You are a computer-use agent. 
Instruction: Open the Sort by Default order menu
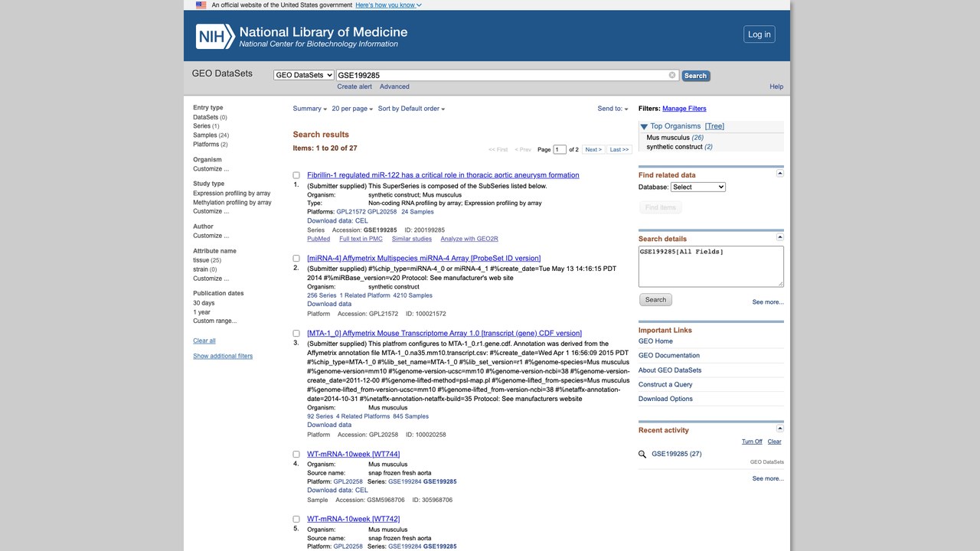411,109
